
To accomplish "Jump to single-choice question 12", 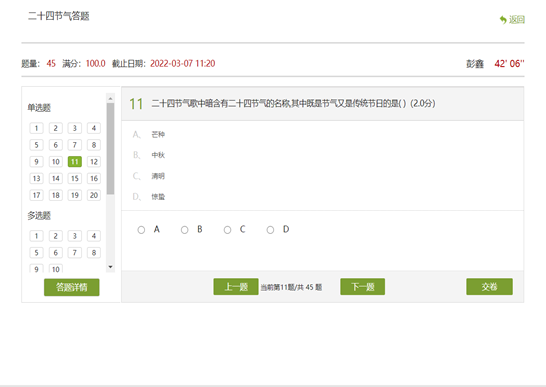I will 94,162.
